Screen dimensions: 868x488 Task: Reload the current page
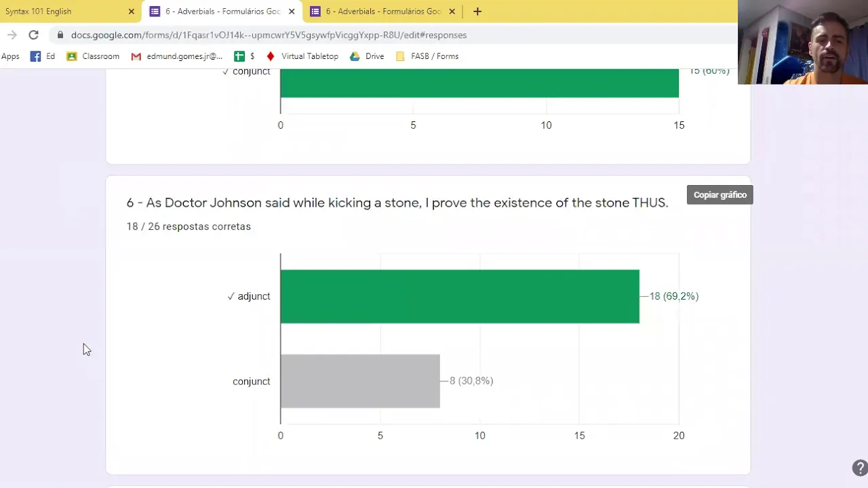[33, 35]
